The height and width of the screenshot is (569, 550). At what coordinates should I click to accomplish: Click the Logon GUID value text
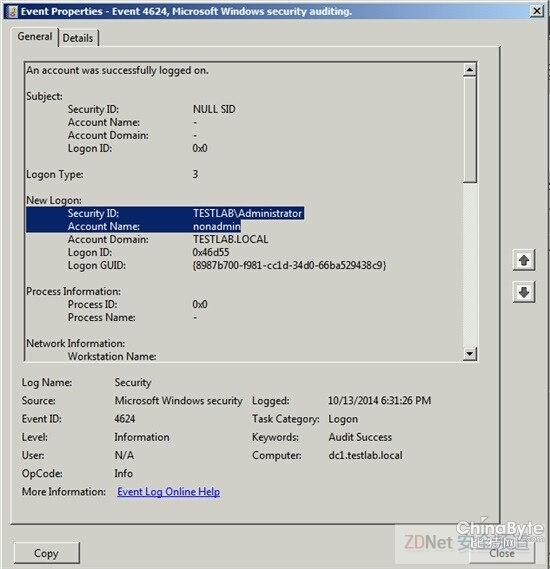pos(289,265)
